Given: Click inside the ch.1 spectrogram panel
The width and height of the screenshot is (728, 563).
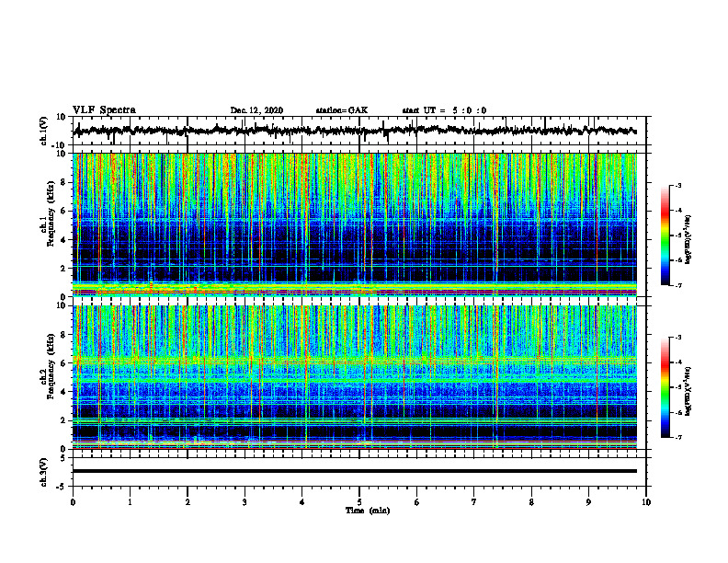Looking at the screenshot, I should pos(355,224).
